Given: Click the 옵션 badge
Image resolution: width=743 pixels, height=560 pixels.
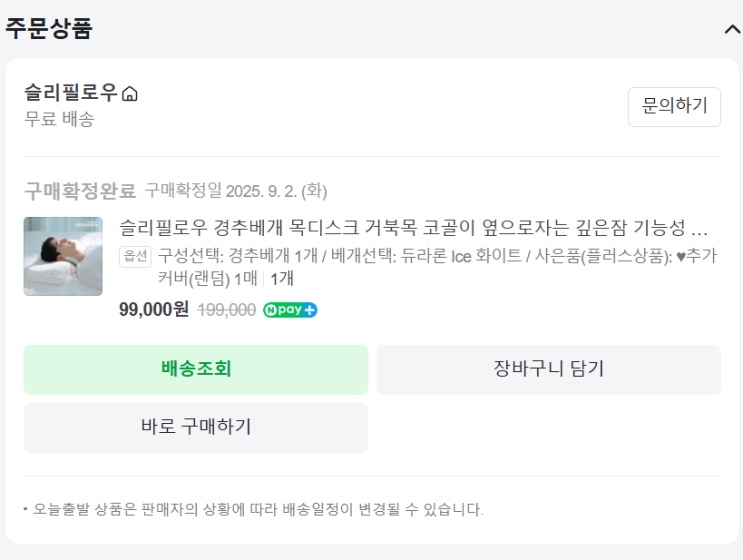Looking at the screenshot, I should pyautogui.click(x=135, y=255).
